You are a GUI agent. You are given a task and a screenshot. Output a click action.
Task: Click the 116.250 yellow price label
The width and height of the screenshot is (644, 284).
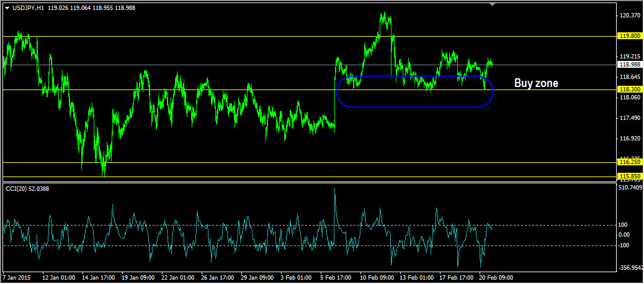(x=630, y=163)
